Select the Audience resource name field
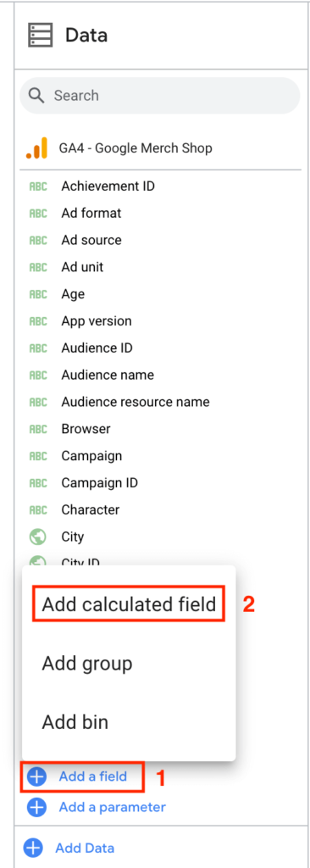This screenshot has height=868, width=310. [136, 402]
